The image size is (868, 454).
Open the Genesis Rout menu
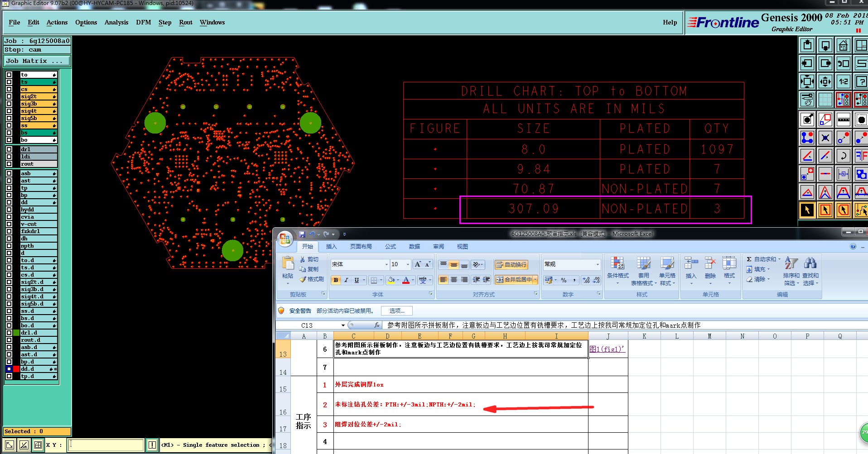tap(186, 22)
